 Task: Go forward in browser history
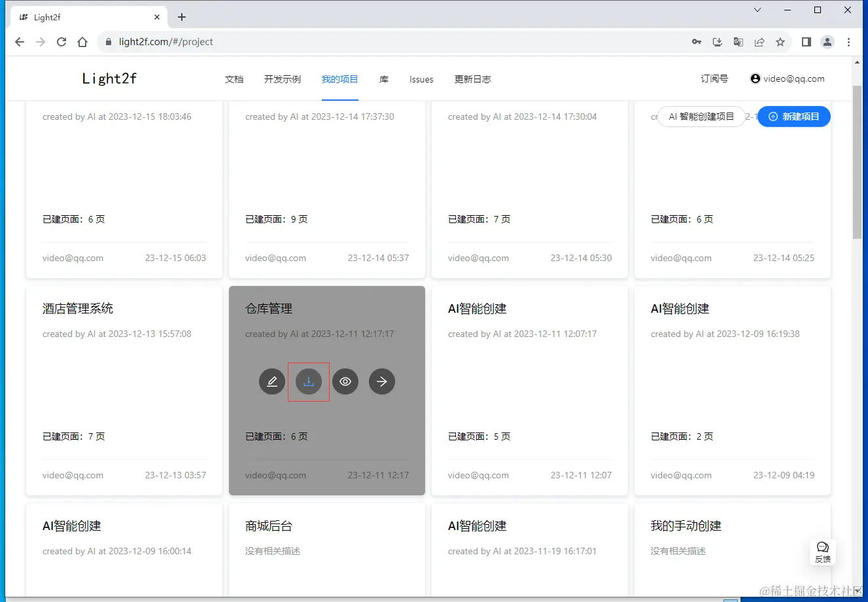pyautogui.click(x=41, y=42)
